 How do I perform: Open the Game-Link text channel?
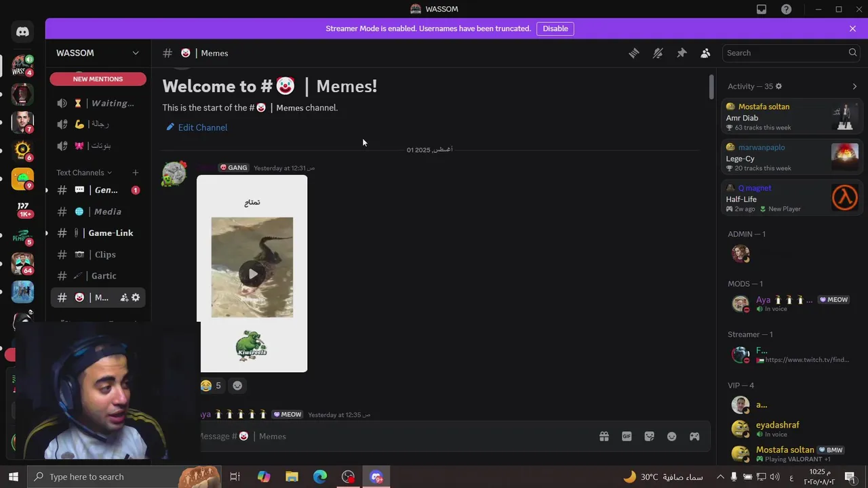98,233
